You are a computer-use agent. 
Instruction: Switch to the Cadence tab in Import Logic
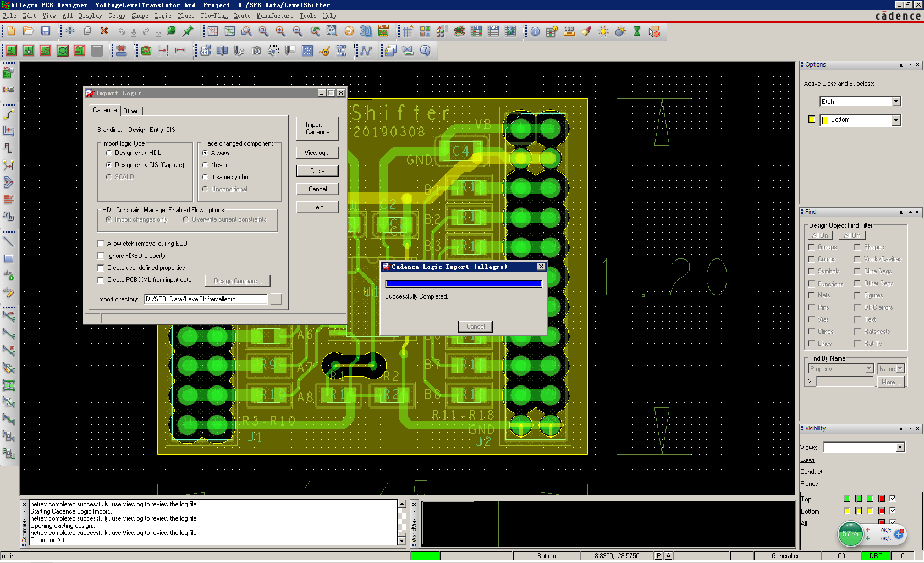click(x=105, y=110)
